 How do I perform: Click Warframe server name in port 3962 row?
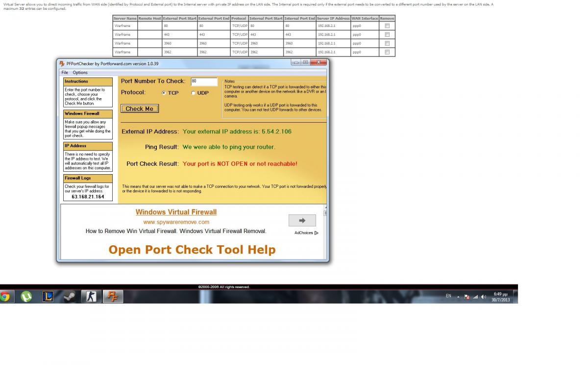coord(122,52)
